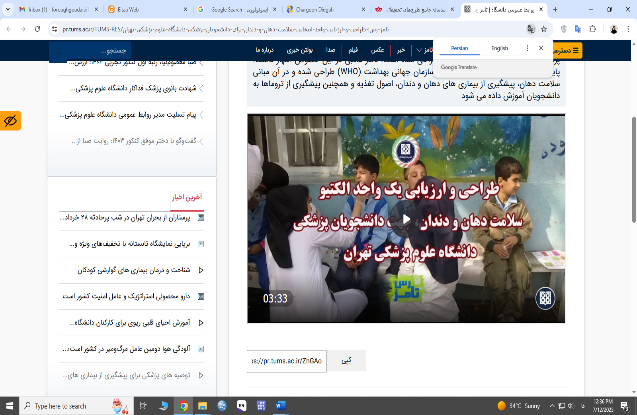Toggle the orange accessibility eye button
This screenshot has width=637, height=415.
click(10, 121)
